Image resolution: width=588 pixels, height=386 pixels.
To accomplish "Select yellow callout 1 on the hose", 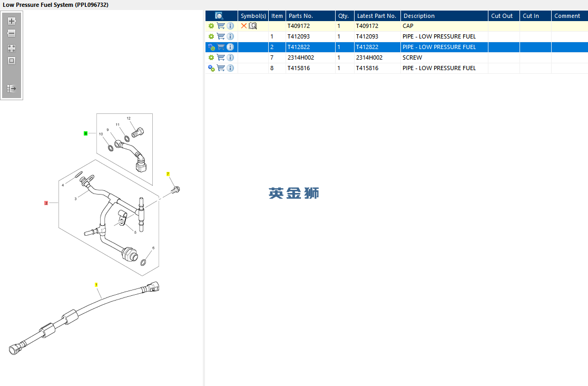I will click(x=96, y=285).
